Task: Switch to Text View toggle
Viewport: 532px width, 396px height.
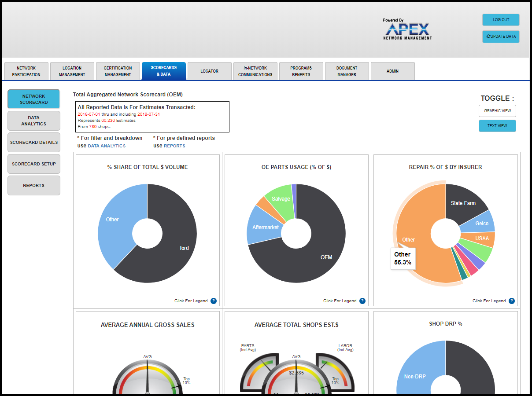Action: (497, 126)
